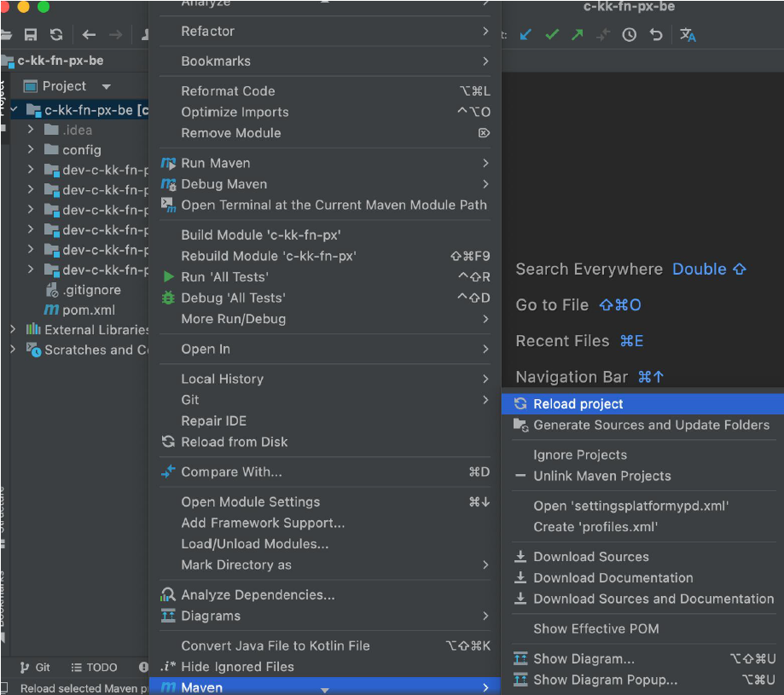Viewport: 784px width, 695px height.
Task: Click the Analyze Dependencies icon
Action: (x=169, y=594)
